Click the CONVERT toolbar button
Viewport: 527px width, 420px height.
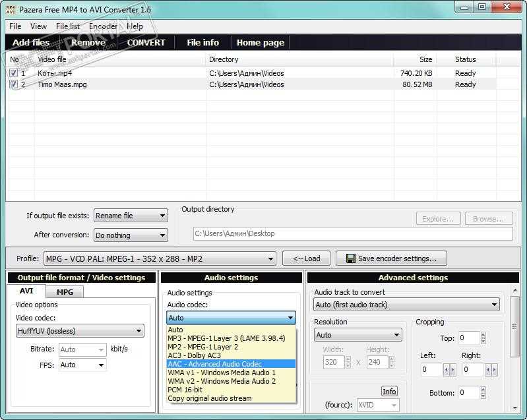click(x=146, y=43)
